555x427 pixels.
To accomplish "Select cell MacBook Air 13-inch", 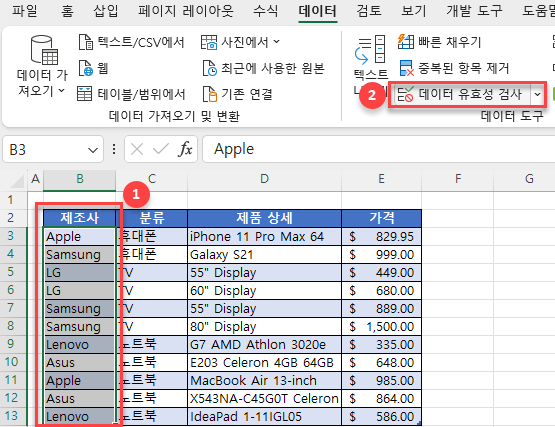I will click(x=264, y=381).
